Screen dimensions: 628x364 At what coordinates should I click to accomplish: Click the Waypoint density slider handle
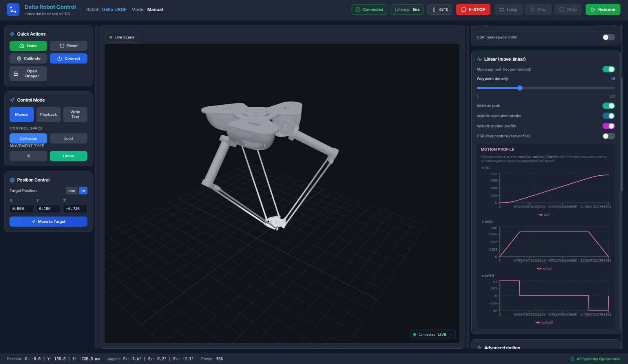pyautogui.click(x=520, y=88)
